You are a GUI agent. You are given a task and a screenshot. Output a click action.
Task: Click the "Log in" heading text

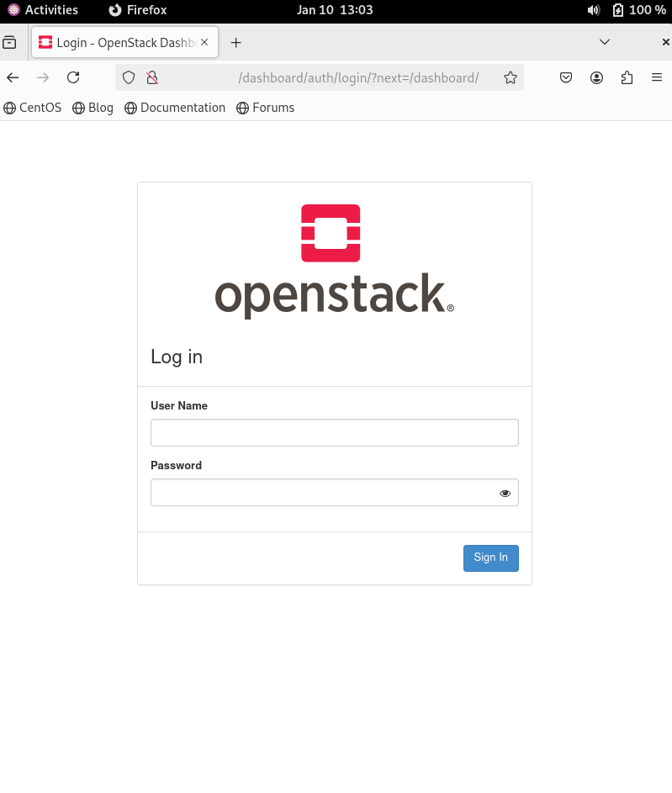coord(177,357)
